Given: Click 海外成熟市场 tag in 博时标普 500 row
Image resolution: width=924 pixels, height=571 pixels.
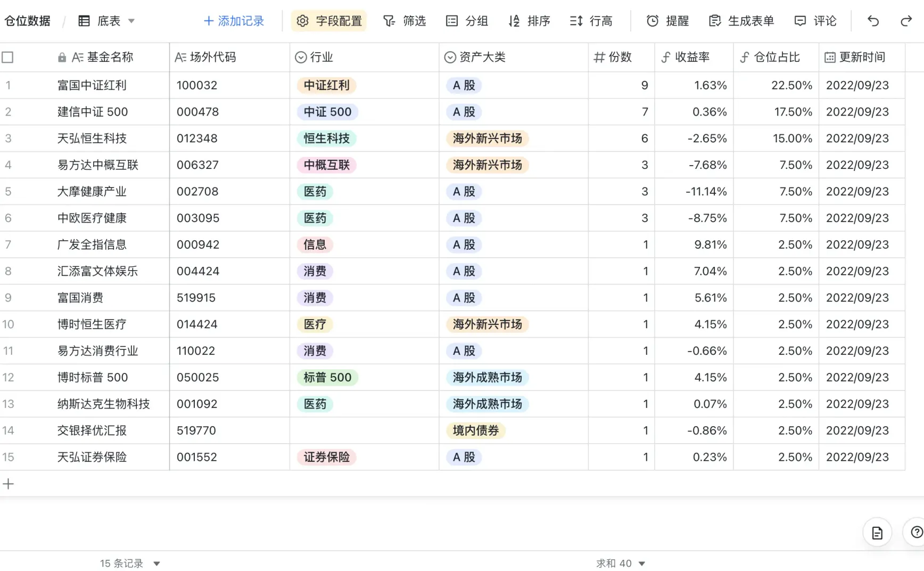Looking at the screenshot, I should click(x=488, y=378).
